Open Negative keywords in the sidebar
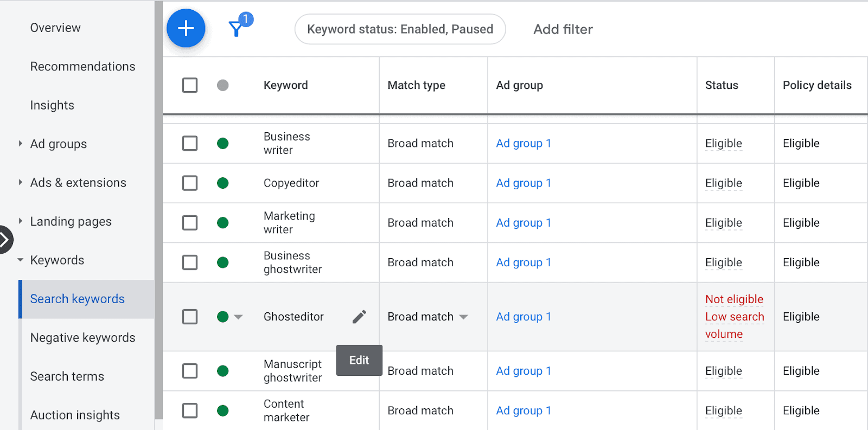This screenshot has width=868, height=430. [x=82, y=338]
